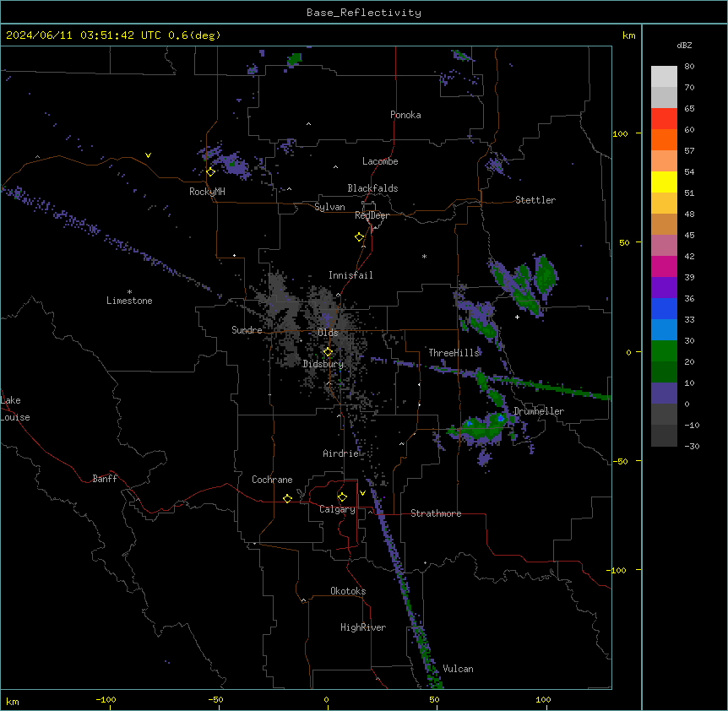
Task: Click the small green echo at top north of RockyMH
Action: (295, 59)
